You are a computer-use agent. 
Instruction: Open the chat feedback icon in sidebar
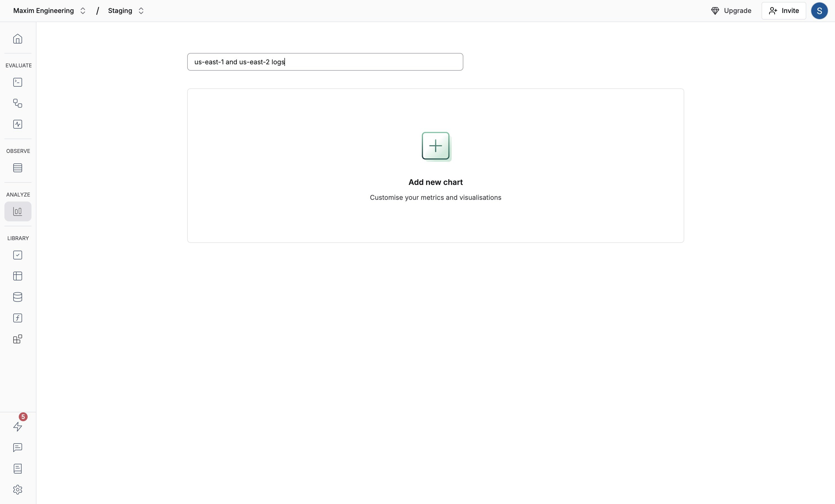coord(18,448)
